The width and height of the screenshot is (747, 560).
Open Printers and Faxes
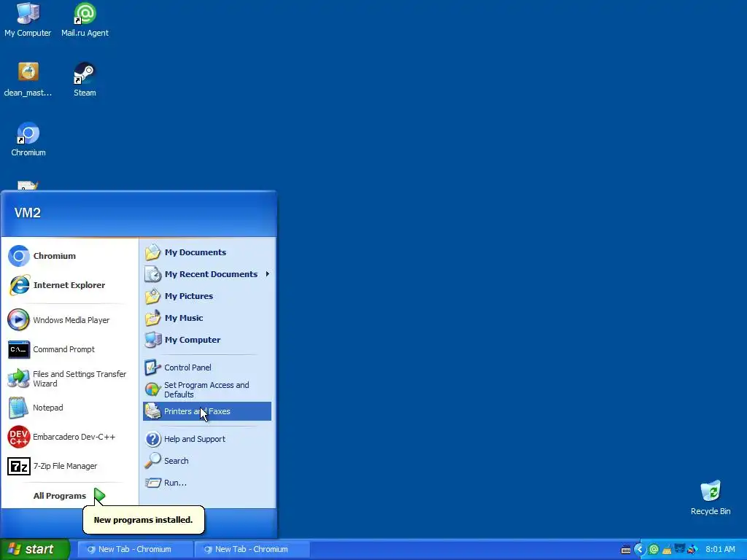(x=206, y=411)
